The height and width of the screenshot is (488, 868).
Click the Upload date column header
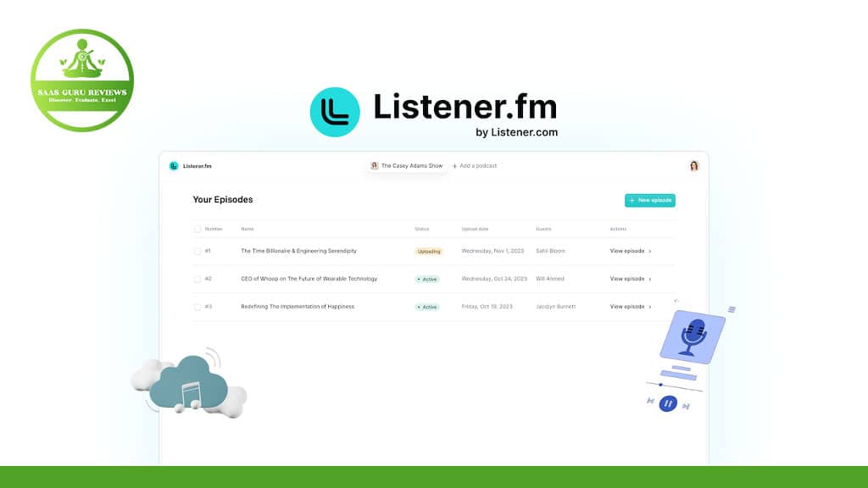(475, 229)
